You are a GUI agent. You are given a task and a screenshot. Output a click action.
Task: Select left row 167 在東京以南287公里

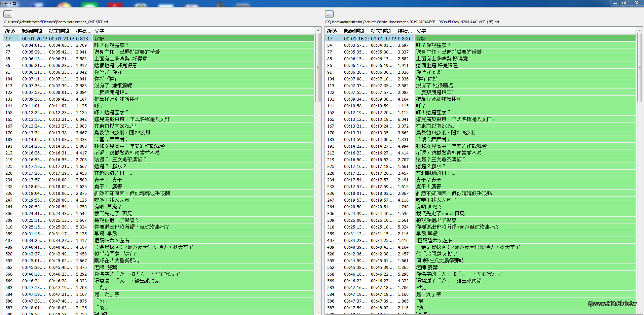[115, 126]
